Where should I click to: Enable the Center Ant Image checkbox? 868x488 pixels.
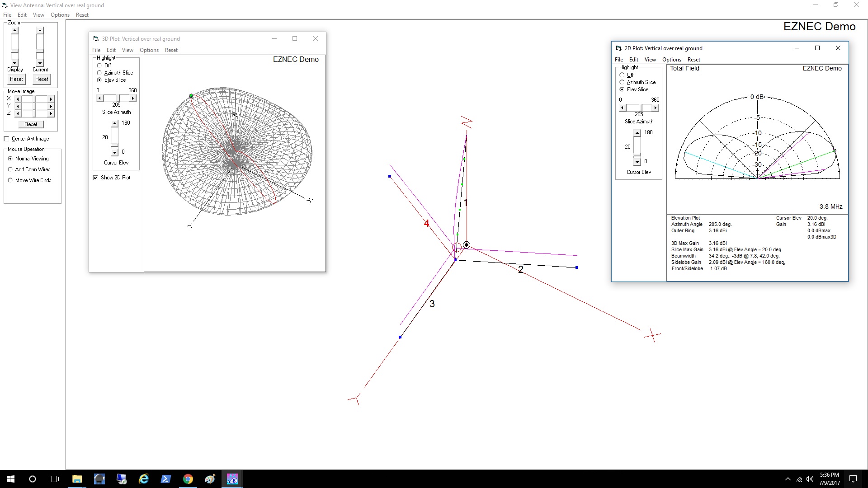pyautogui.click(x=7, y=139)
